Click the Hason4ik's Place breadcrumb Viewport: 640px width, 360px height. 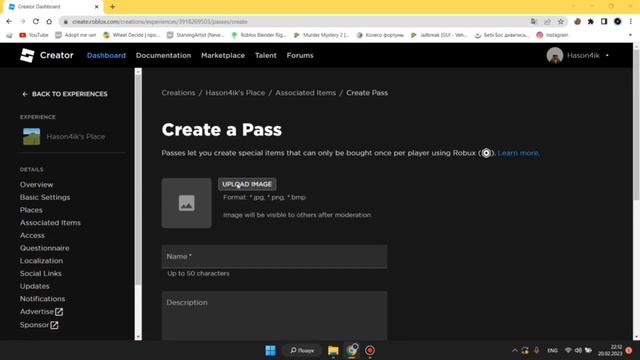pyautogui.click(x=235, y=93)
